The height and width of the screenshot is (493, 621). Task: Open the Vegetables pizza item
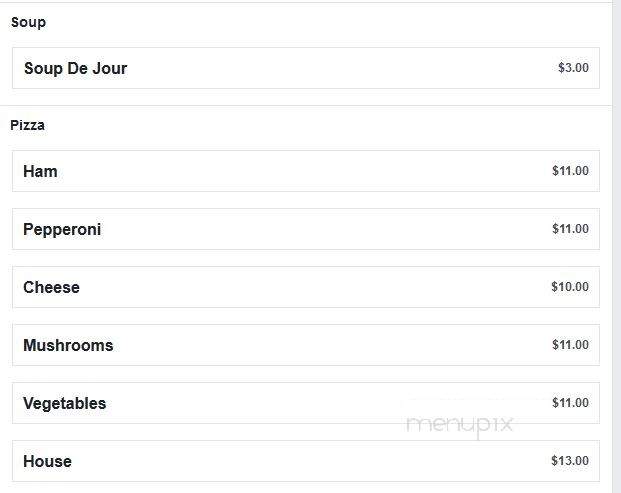(x=306, y=403)
